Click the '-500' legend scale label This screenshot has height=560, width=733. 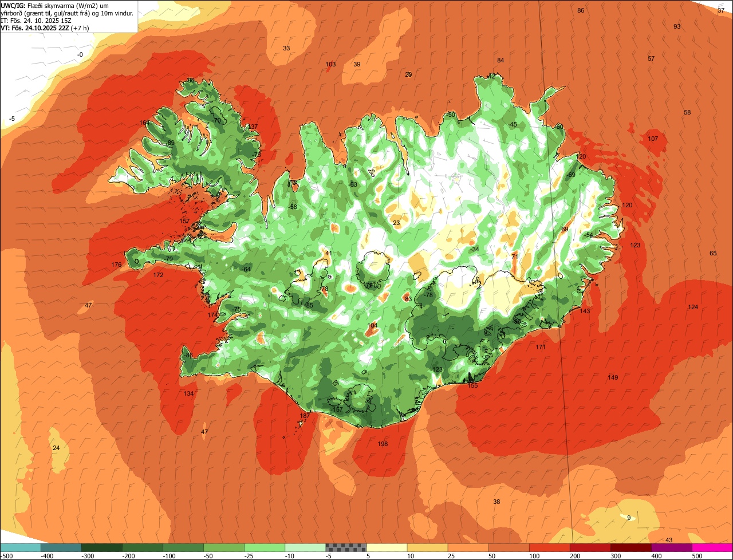pos(6,556)
